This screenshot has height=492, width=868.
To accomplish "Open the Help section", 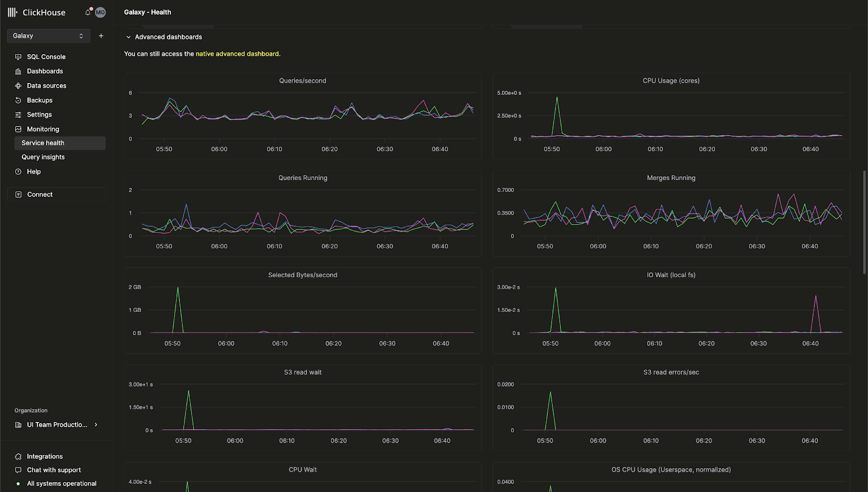I will tap(34, 171).
